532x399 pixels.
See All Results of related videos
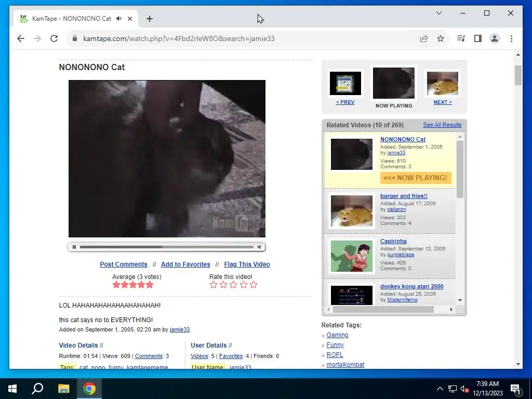[442, 125]
